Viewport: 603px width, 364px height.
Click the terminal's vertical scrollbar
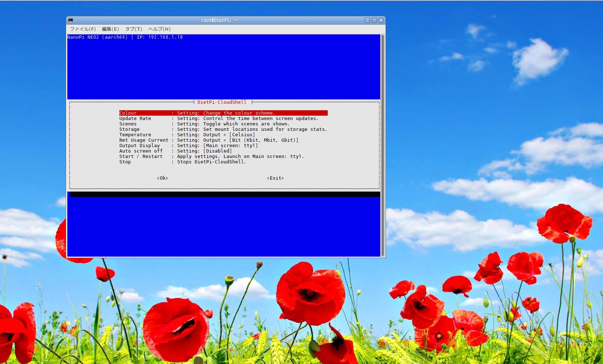pyautogui.click(x=383, y=145)
